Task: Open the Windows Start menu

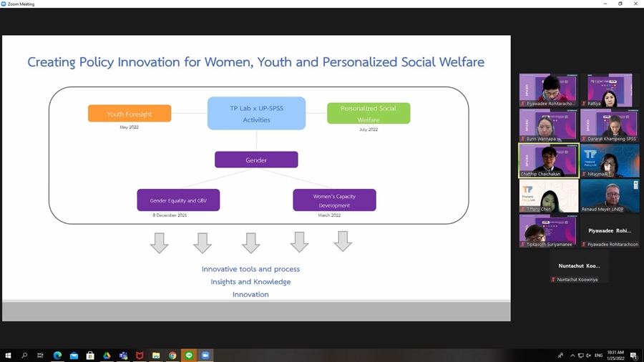Action: (8, 356)
